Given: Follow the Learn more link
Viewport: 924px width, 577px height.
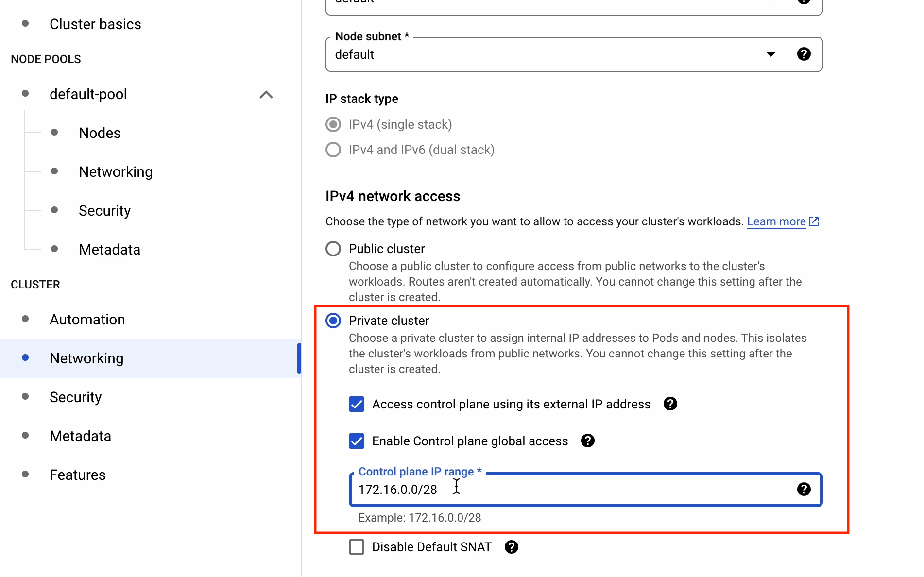Looking at the screenshot, I should coord(776,221).
